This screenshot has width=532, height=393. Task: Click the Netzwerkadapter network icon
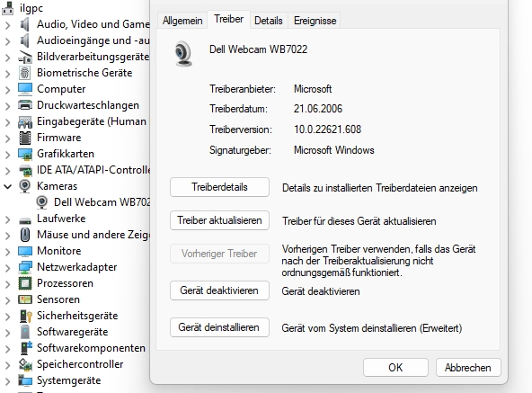pos(25,267)
